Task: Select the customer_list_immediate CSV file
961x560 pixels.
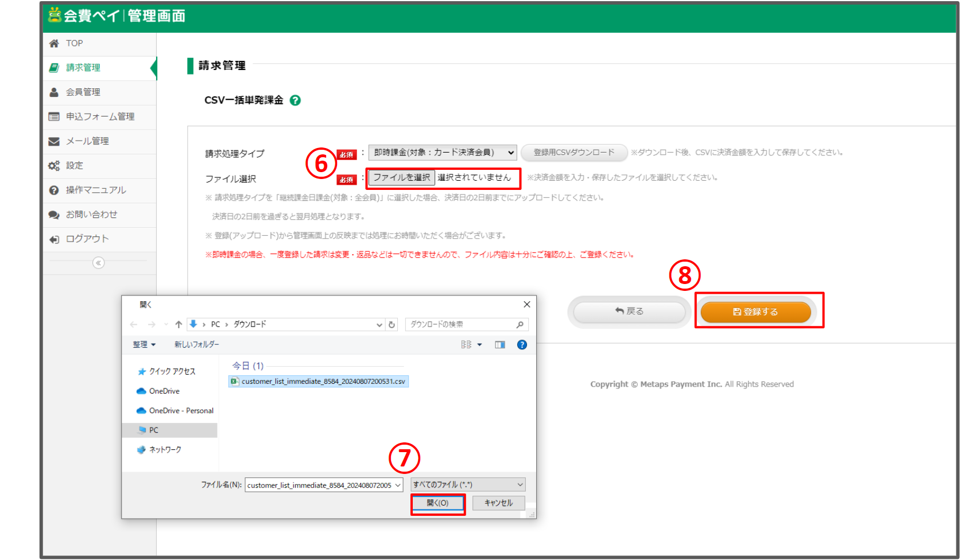Action: click(319, 381)
